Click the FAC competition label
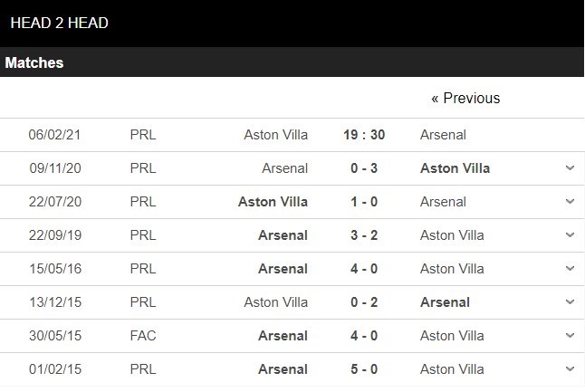Viewport: 585px width, 392px height. point(143,336)
